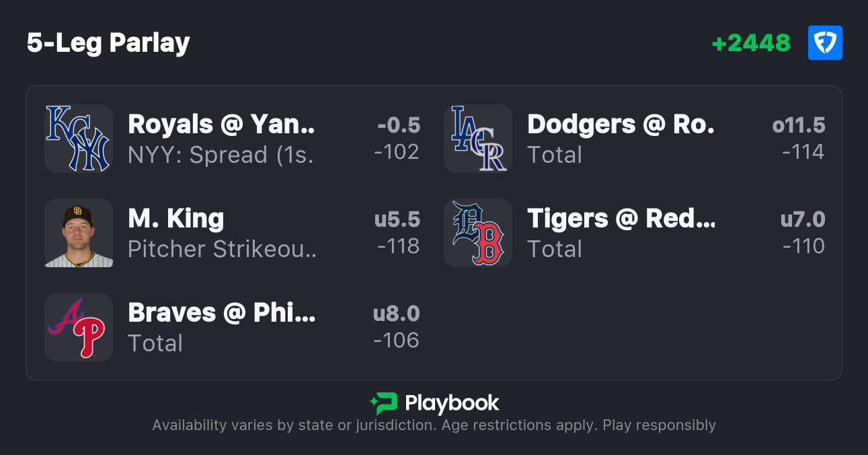Click the Dodgers Rockies team logo icon
Viewport: 868px width, 455px height.
pyautogui.click(x=478, y=139)
